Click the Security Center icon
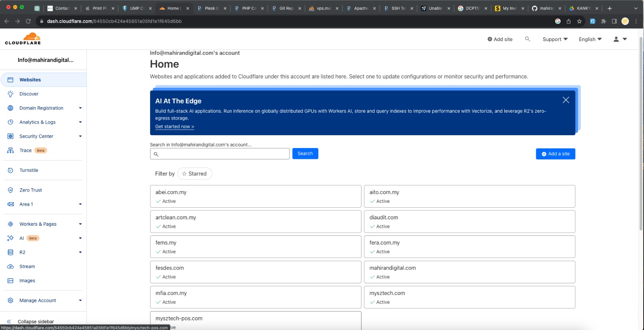Screen dimensions: 644x330 pyautogui.click(x=10, y=136)
